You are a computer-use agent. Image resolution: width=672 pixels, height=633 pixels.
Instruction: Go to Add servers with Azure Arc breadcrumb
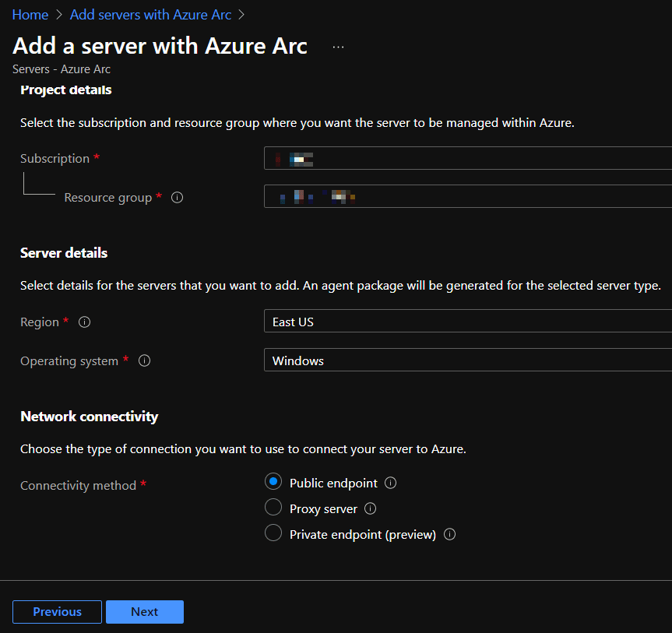tap(150, 15)
